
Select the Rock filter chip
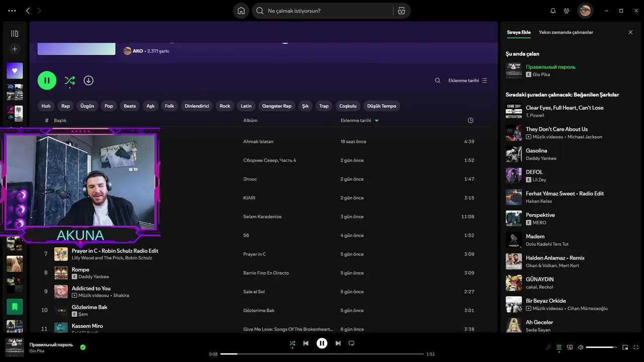[x=225, y=106]
